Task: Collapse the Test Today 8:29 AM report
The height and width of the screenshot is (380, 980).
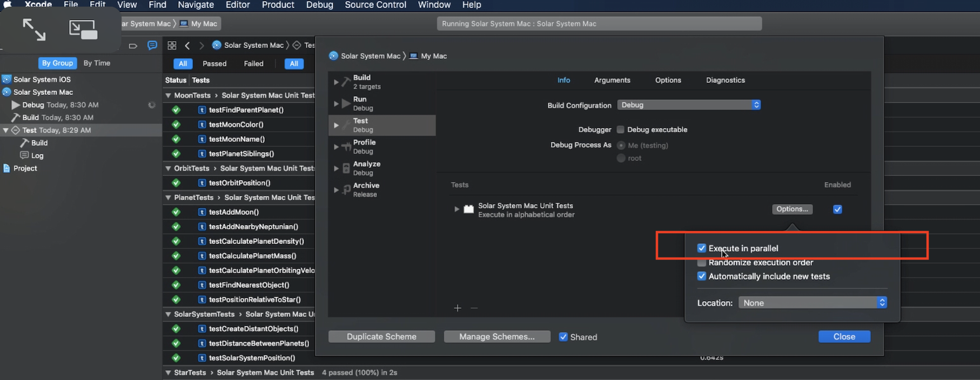Action: pyautogui.click(x=6, y=130)
